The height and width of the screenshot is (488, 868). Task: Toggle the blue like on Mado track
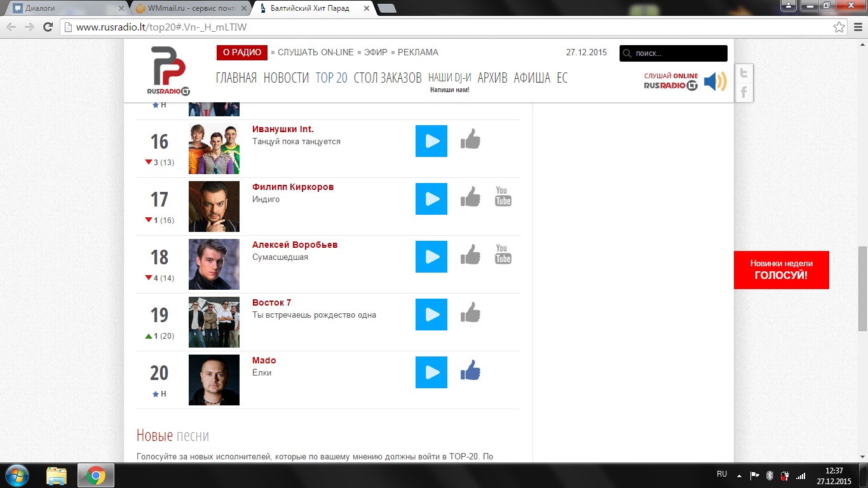coord(470,370)
